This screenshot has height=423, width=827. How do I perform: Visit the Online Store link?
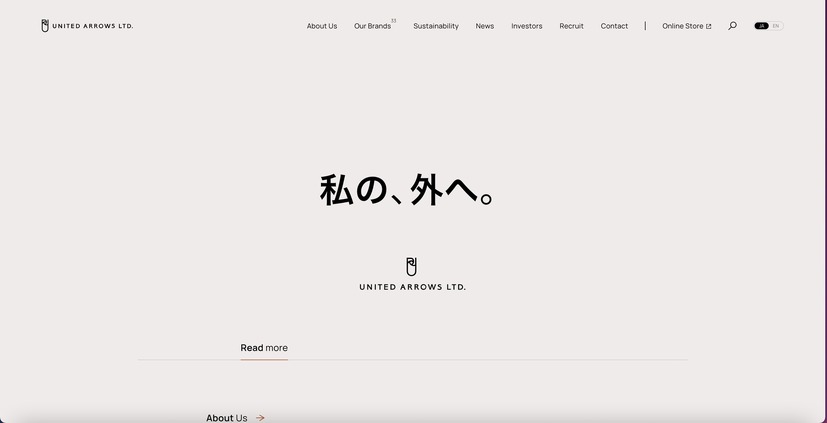683,26
